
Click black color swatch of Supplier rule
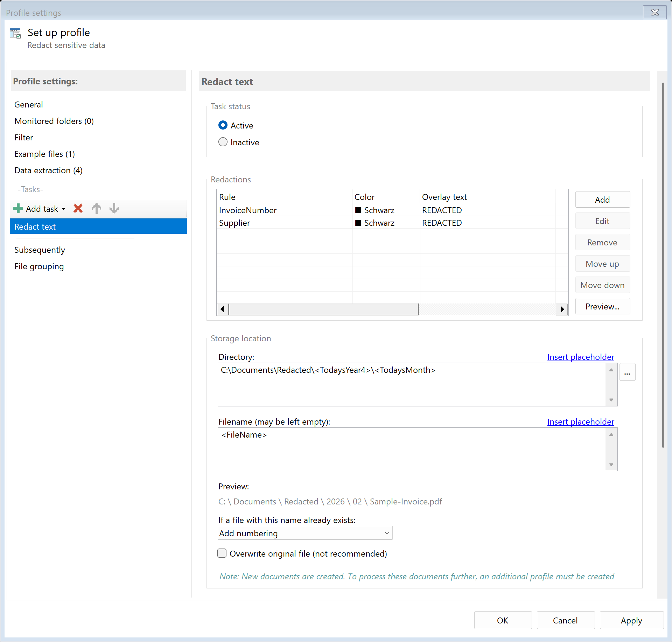point(358,223)
